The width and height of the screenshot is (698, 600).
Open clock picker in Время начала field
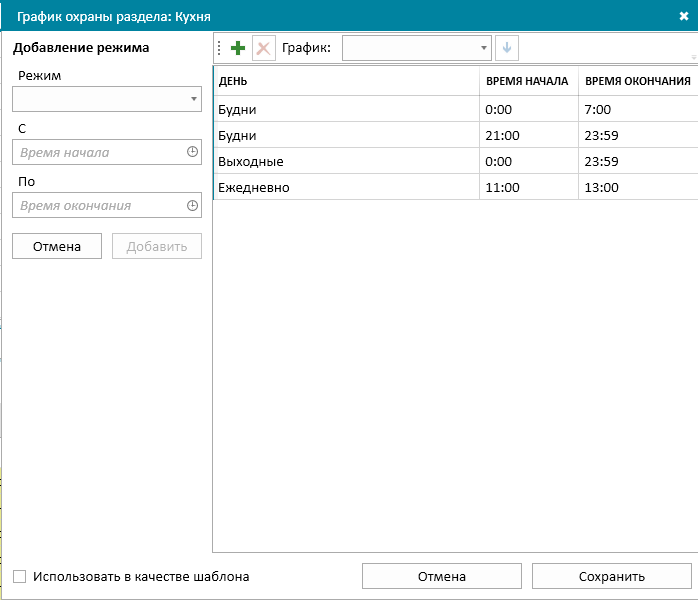(x=192, y=152)
